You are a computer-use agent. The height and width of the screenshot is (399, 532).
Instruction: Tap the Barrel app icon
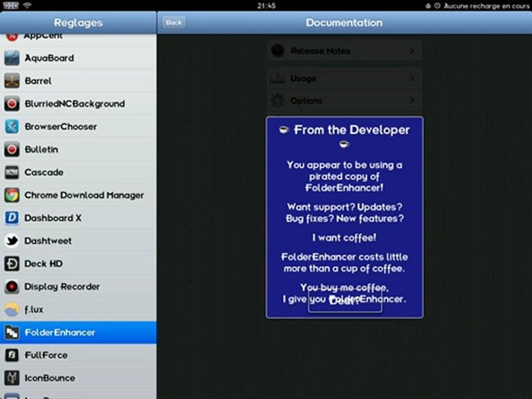point(12,81)
